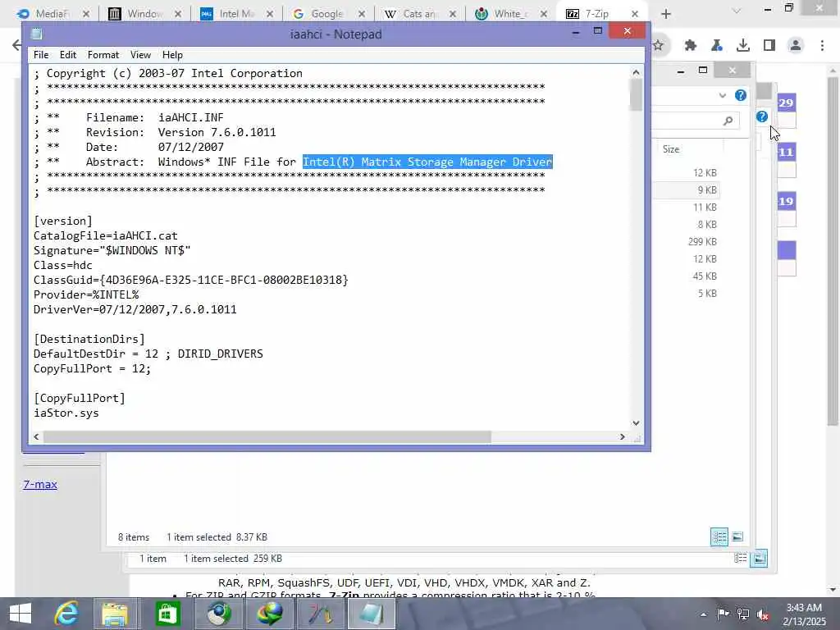The height and width of the screenshot is (630, 840).
Task: Open the Notepad taskbar icon
Action: point(372,614)
